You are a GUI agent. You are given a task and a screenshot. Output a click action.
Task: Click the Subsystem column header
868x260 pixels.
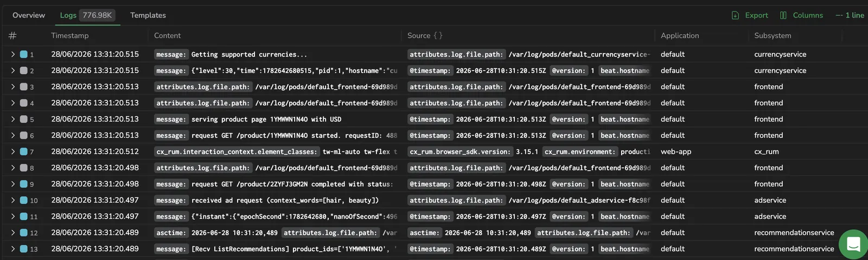pyautogui.click(x=773, y=35)
